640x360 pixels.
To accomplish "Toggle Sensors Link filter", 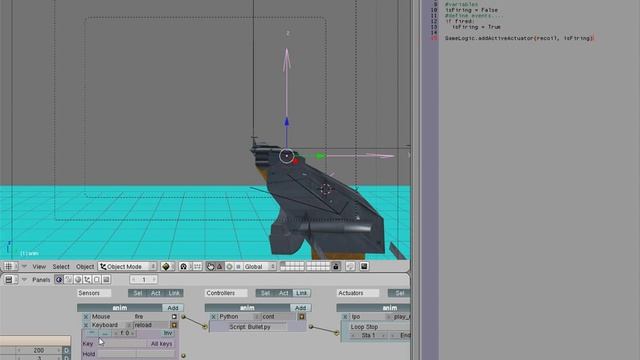I will click(x=174, y=293).
